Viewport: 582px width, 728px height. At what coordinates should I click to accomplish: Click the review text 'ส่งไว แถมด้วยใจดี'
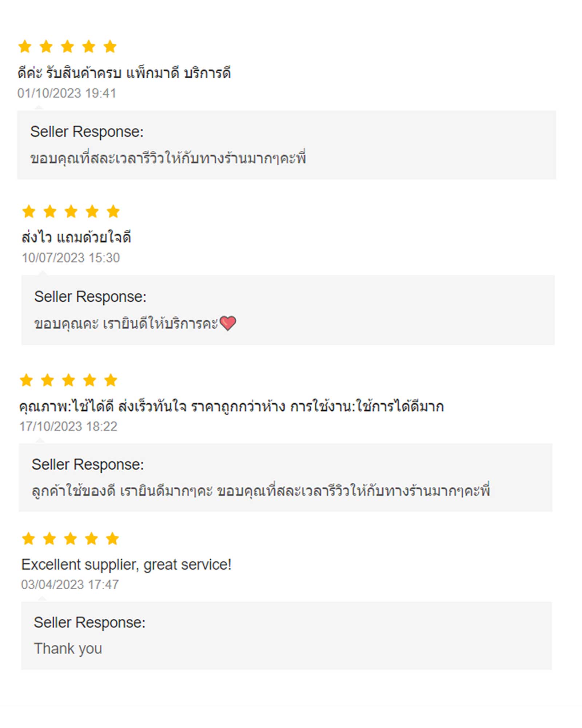76,237
